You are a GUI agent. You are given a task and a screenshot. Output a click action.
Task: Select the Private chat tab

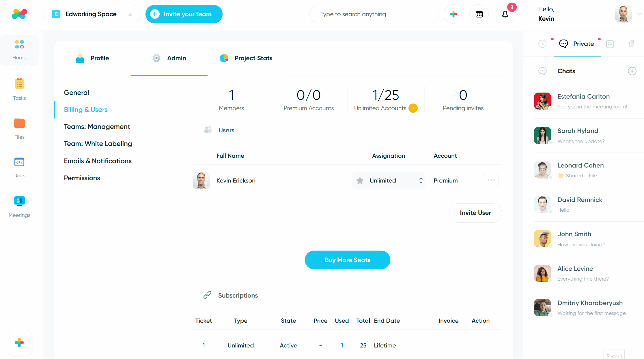[x=577, y=44]
